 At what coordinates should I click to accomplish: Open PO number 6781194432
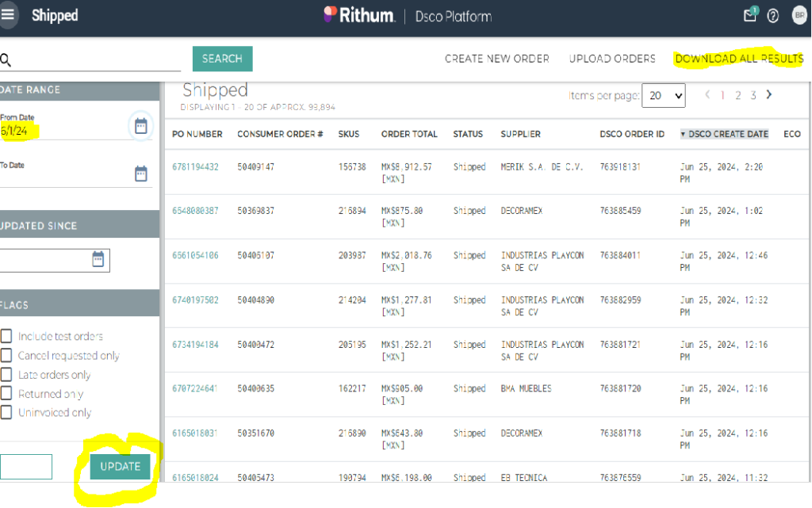195,167
